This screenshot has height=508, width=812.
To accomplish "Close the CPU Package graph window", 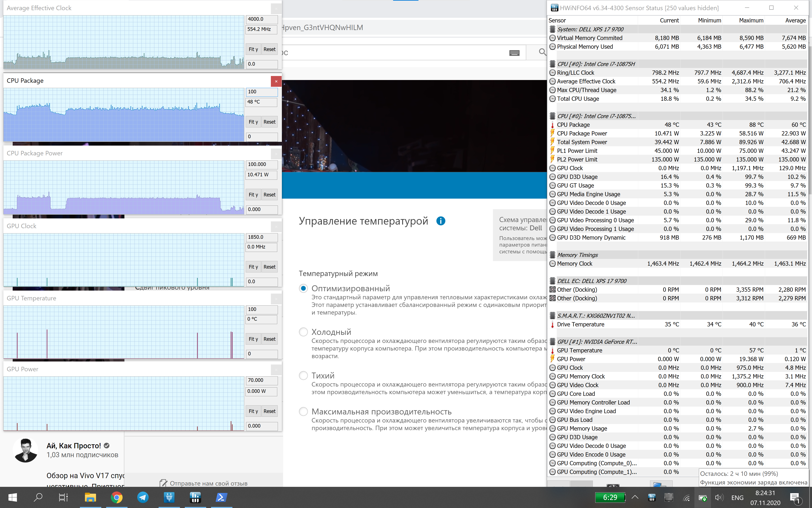I will click(x=276, y=81).
